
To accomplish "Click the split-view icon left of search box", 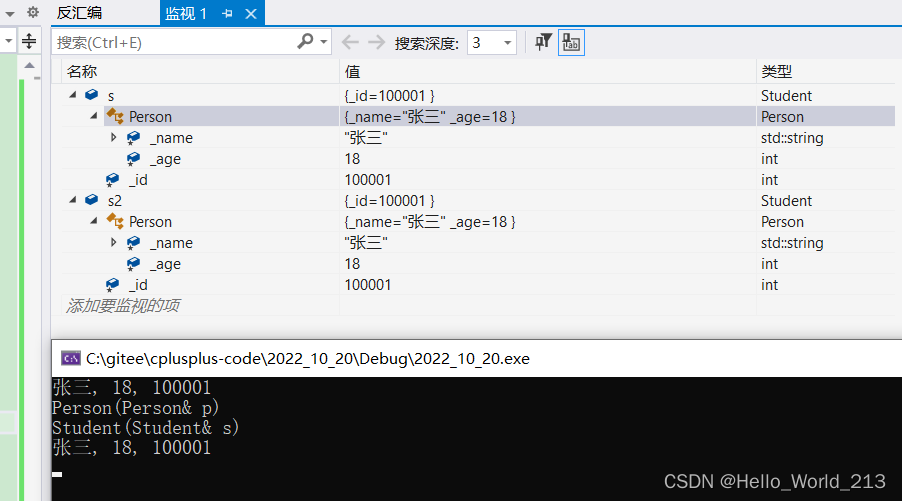I will 29,41.
